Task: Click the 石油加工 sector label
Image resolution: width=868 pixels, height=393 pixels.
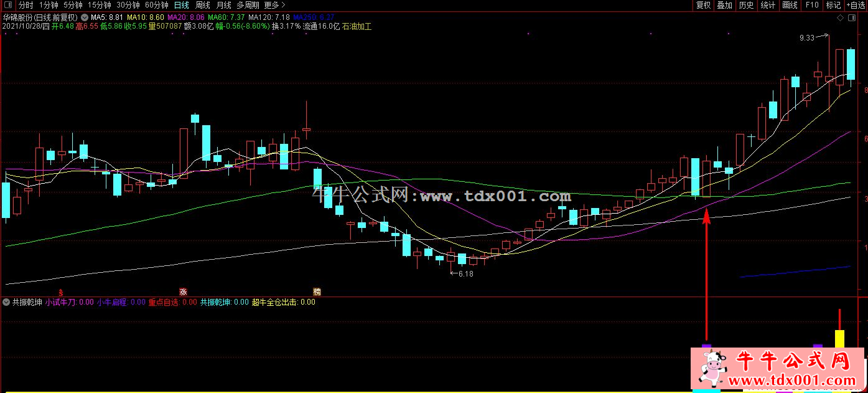Action: coord(357,27)
